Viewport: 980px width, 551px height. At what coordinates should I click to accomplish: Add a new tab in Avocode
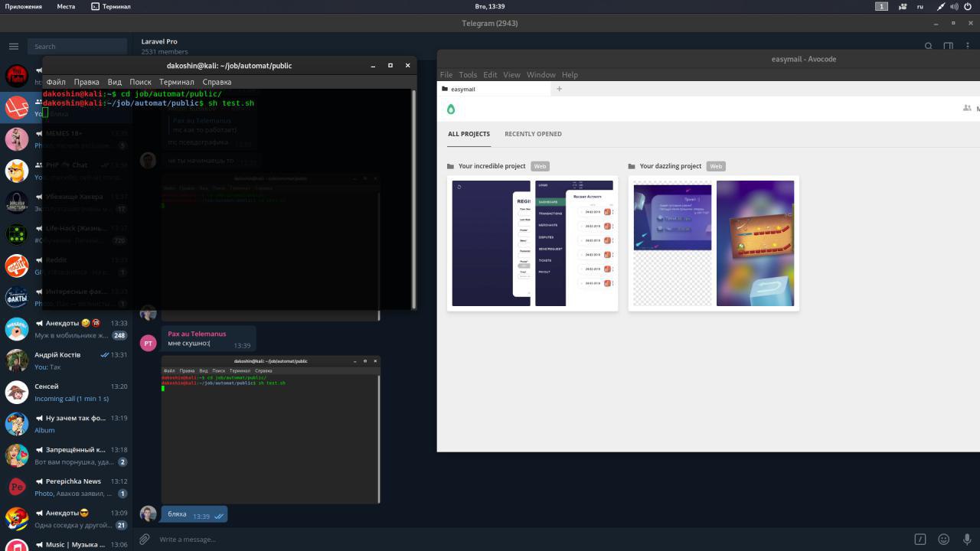coord(559,89)
